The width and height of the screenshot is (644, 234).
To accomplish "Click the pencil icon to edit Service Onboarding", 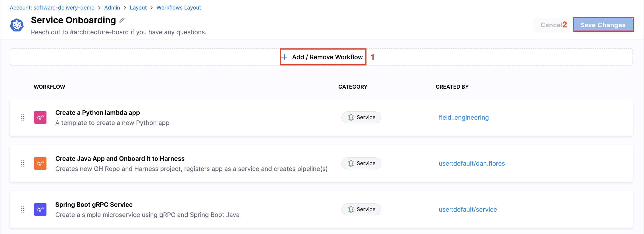I will 122,20.
